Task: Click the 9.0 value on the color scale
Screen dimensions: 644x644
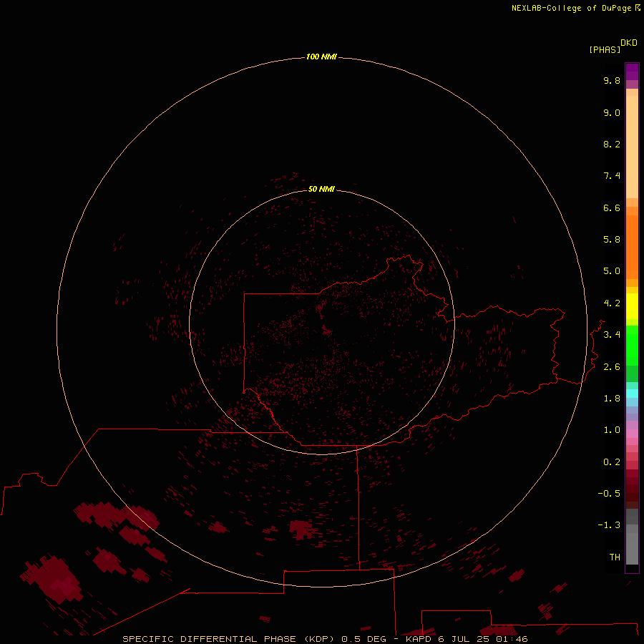Action: pyautogui.click(x=612, y=113)
